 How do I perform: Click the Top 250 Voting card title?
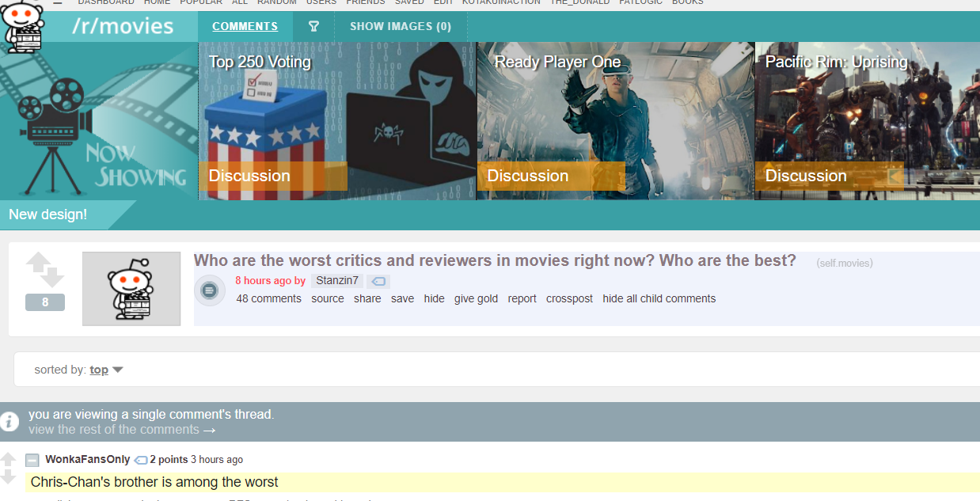pos(260,62)
